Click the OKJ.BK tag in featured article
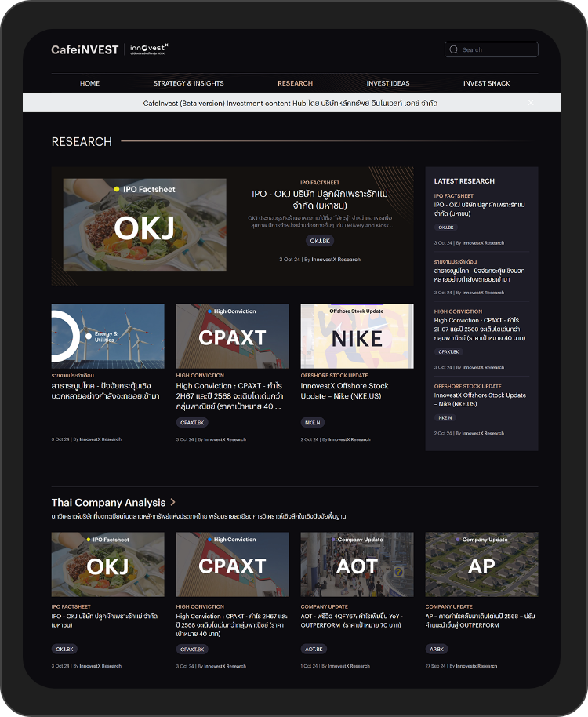The height and width of the screenshot is (717, 588). click(319, 241)
